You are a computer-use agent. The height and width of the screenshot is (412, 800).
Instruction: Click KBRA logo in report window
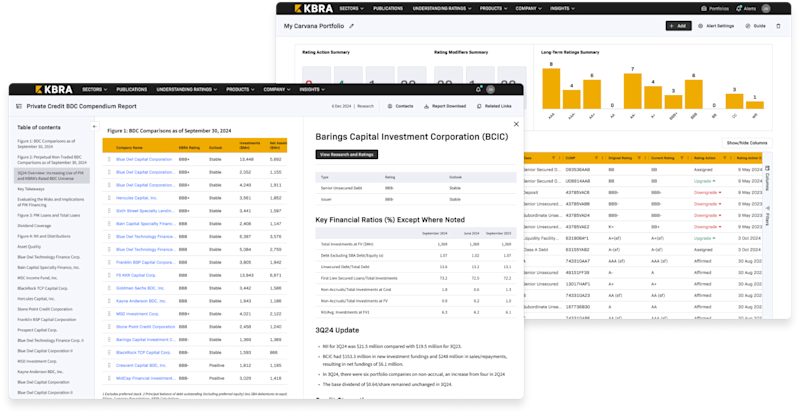click(x=54, y=89)
